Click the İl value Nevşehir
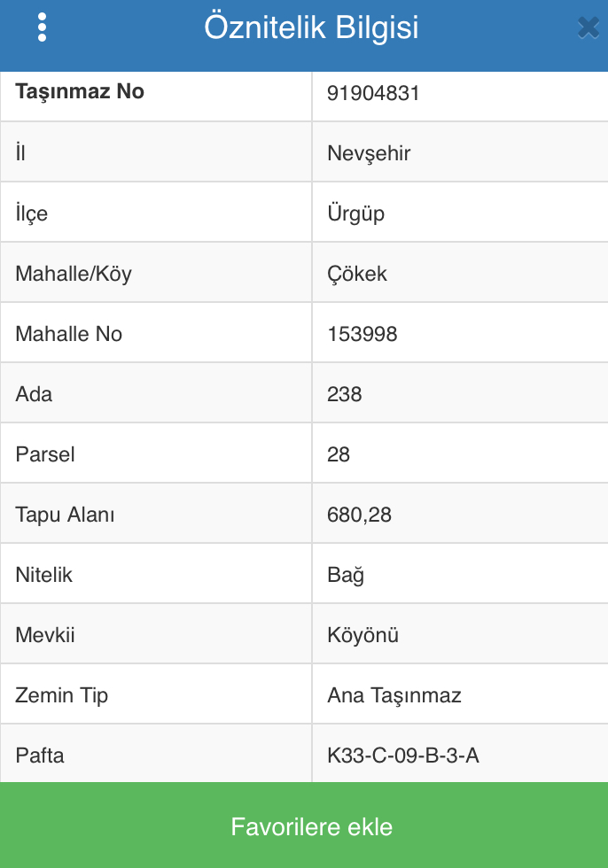Screen dimensions: 608x868 (369, 153)
